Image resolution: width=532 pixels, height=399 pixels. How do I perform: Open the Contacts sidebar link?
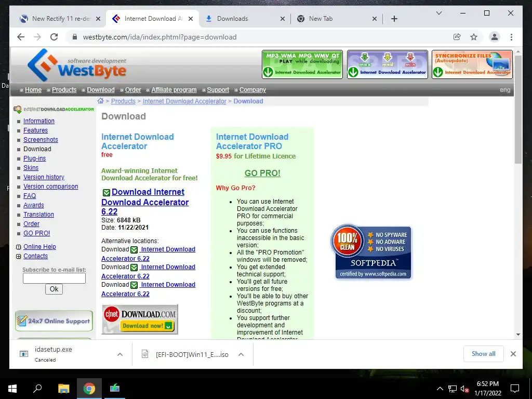coord(36,256)
